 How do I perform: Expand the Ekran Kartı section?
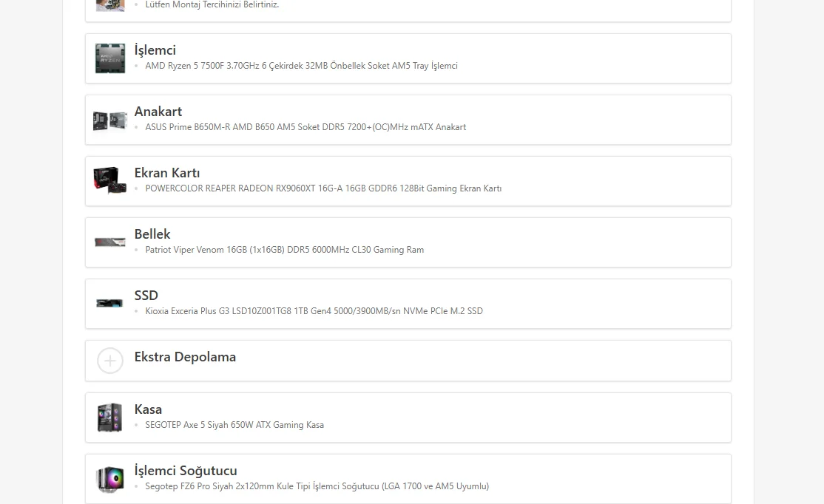[167, 173]
